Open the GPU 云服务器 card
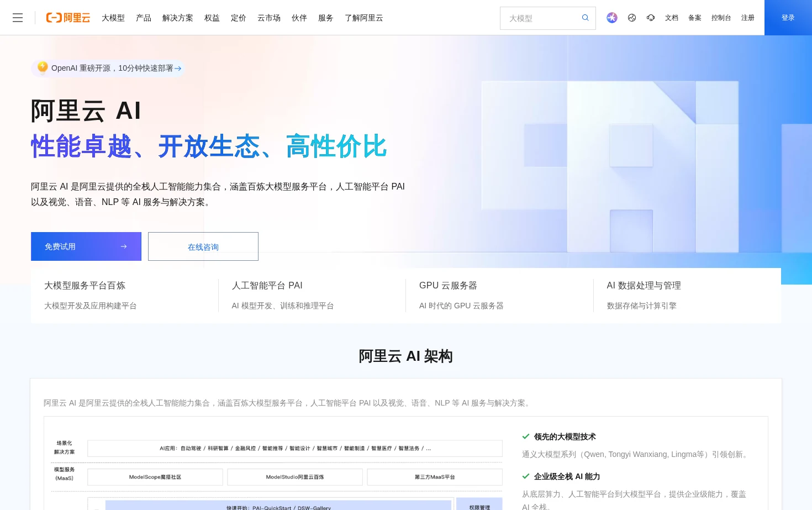The height and width of the screenshot is (510, 812). [499, 296]
